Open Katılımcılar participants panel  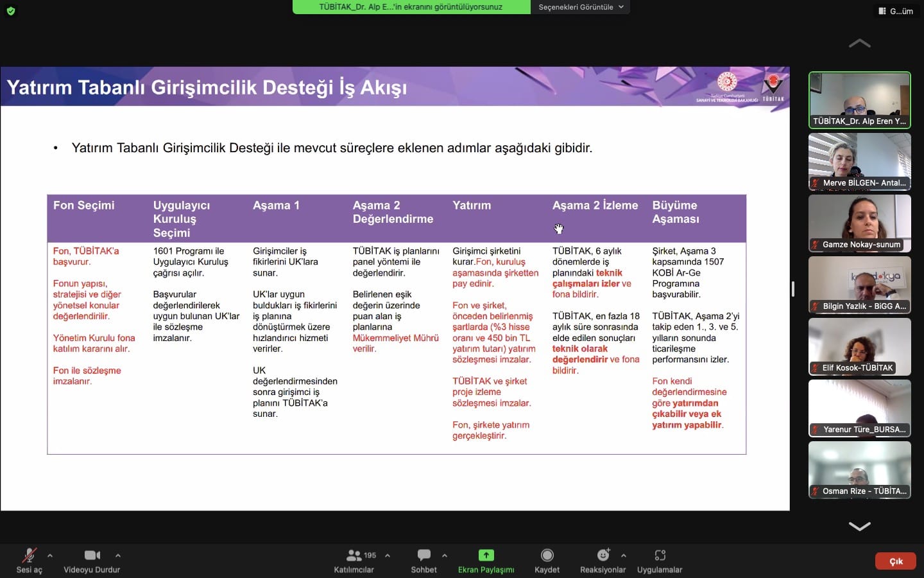click(354, 560)
